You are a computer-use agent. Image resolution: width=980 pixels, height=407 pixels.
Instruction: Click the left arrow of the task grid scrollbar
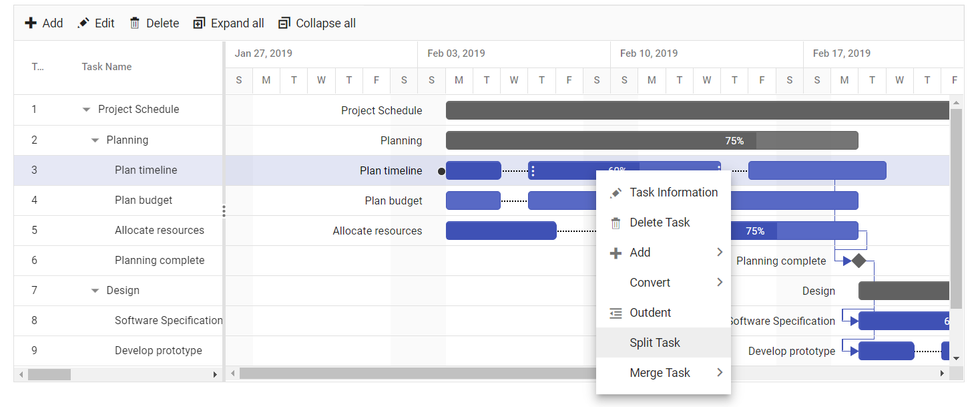[21, 374]
